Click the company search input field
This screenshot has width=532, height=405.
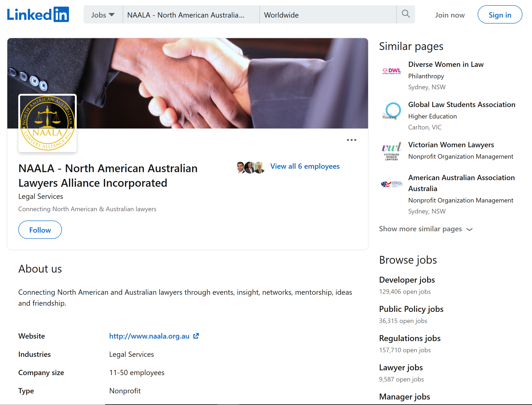(x=191, y=15)
